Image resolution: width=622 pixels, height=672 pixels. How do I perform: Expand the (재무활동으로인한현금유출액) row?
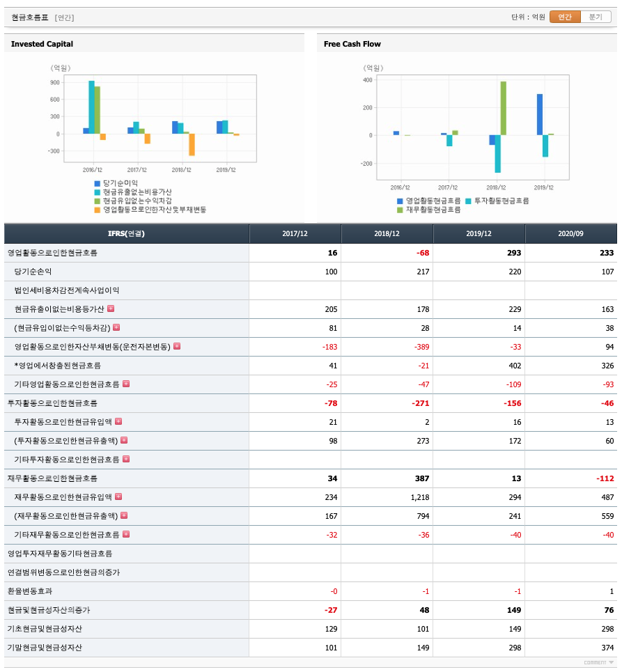coord(124,515)
